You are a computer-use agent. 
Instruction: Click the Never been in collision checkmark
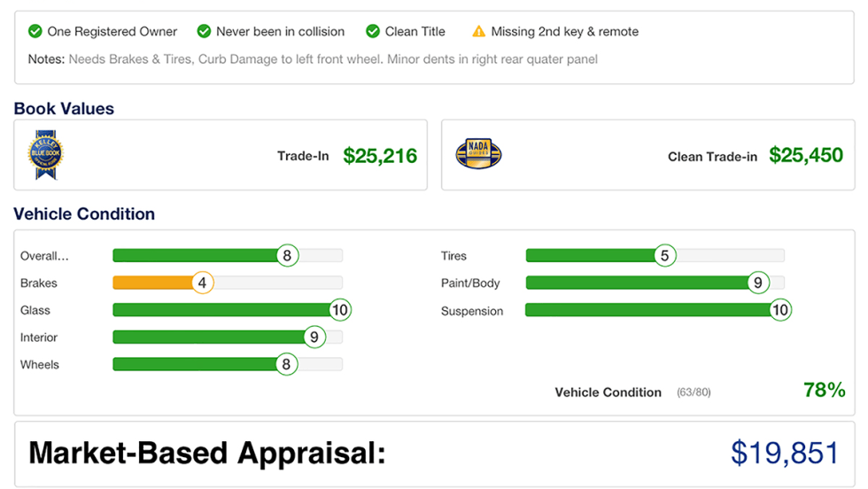205,31
